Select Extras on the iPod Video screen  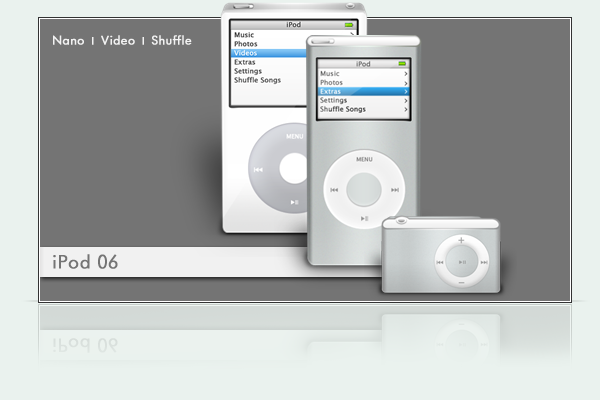245,62
